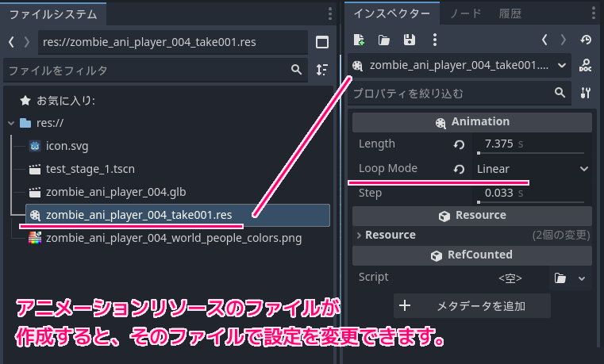
Task: Open the Script empty value dropdown arrow
Action: tap(582, 278)
